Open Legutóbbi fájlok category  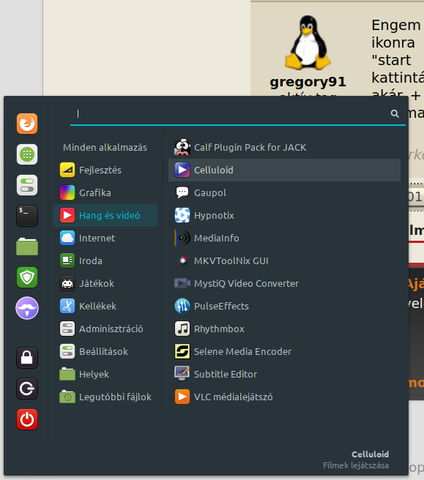[x=105, y=397]
